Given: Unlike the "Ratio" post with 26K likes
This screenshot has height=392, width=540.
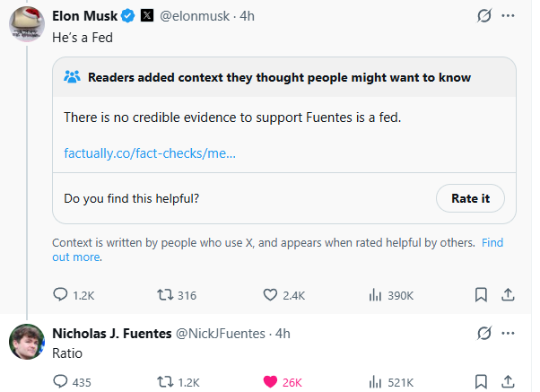Looking at the screenshot, I should pos(269,381).
